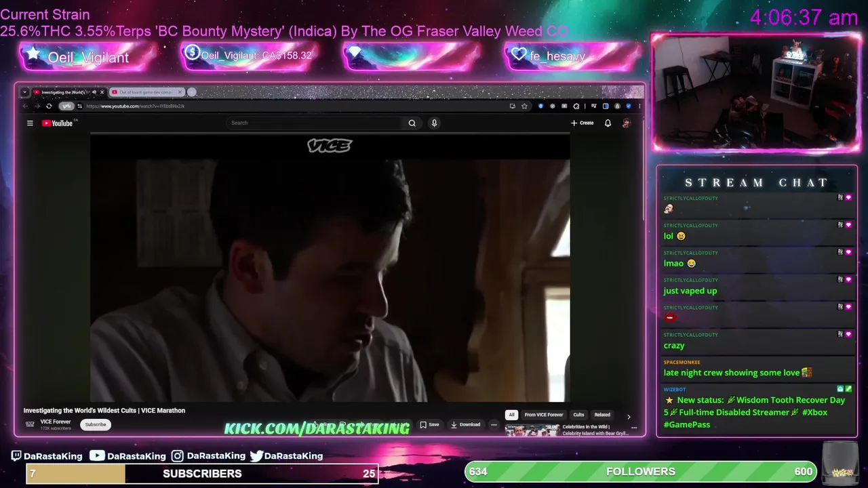
Task: Open the YouTube account avatar menu
Action: coord(626,123)
